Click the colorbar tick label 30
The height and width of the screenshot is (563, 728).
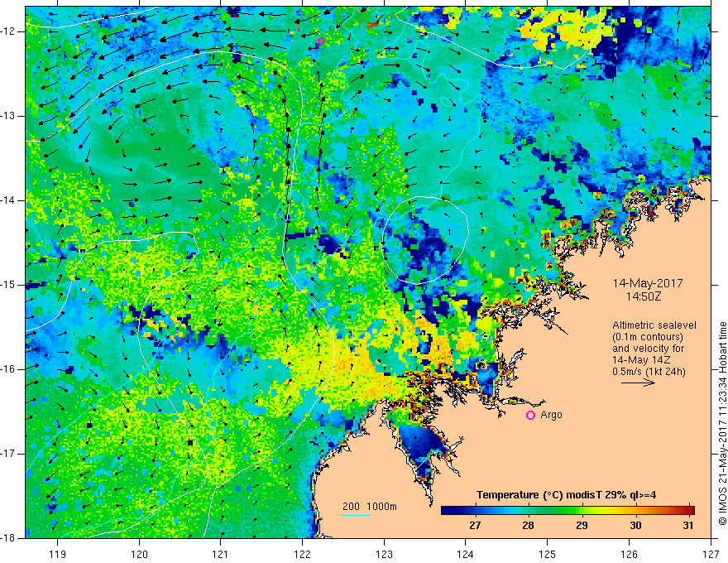coord(635,526)
